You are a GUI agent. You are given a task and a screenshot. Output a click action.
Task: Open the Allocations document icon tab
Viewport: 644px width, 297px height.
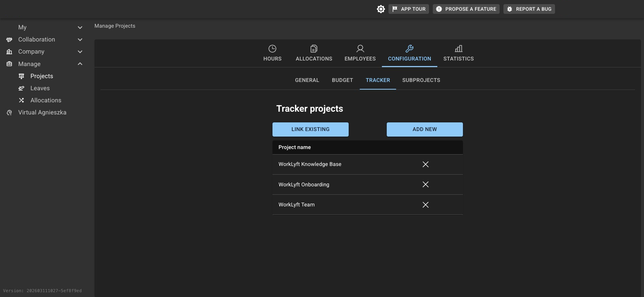(314, 53)
